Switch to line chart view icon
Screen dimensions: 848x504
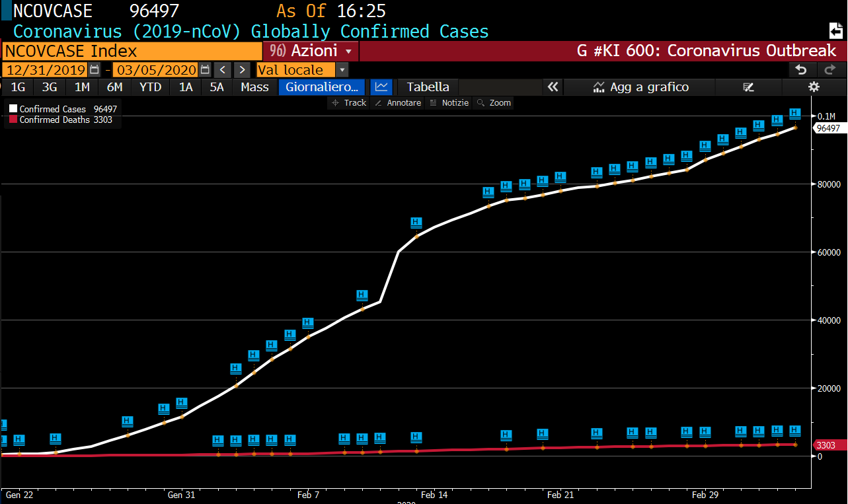(381, 87)
